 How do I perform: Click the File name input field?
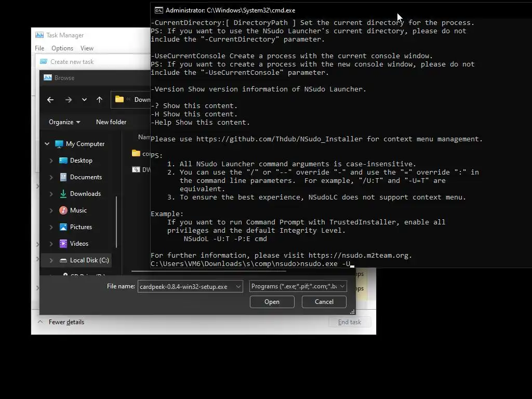pos(187,287)
